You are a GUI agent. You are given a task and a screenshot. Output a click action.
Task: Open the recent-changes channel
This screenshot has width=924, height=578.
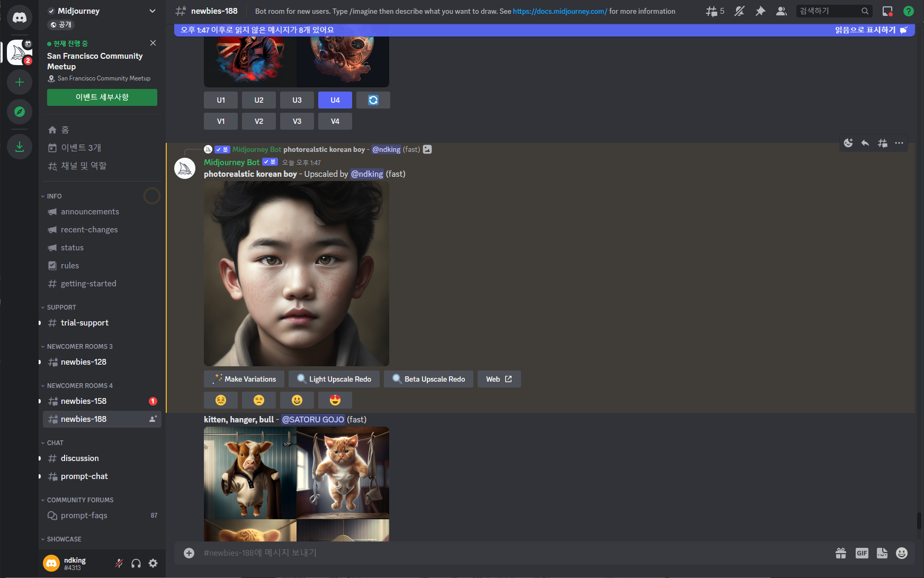pos(102,230)
